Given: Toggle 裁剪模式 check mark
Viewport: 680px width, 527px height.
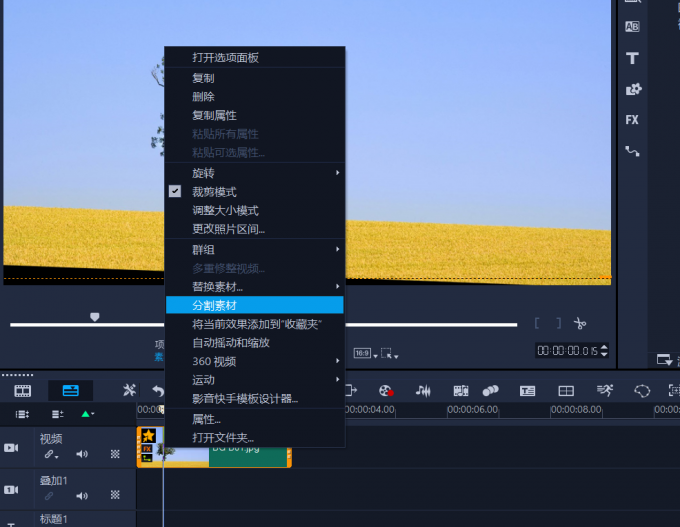Looking at the screenshot, I should click(x=175, y=191).
